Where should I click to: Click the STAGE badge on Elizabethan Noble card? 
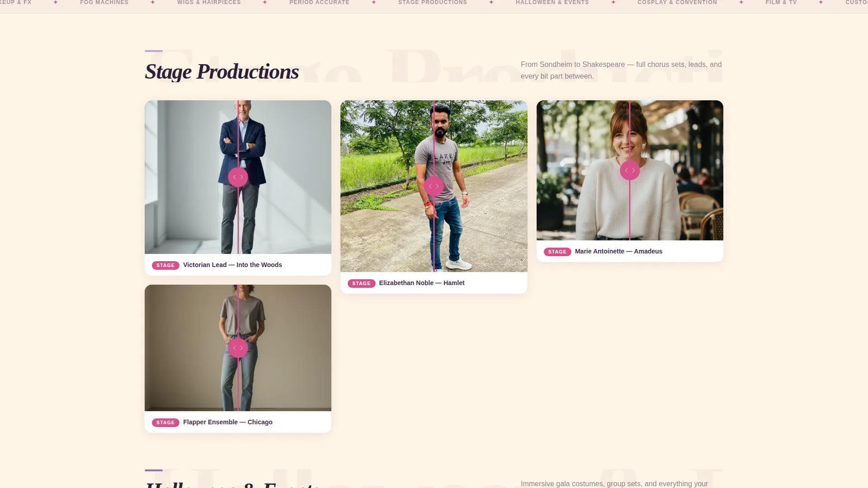coord(361,283)
